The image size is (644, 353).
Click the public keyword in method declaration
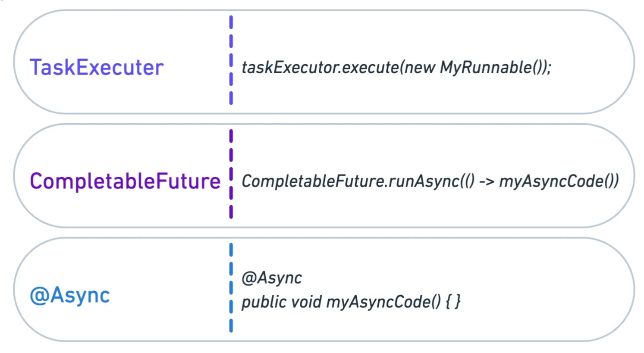click(x=264, y=302)
